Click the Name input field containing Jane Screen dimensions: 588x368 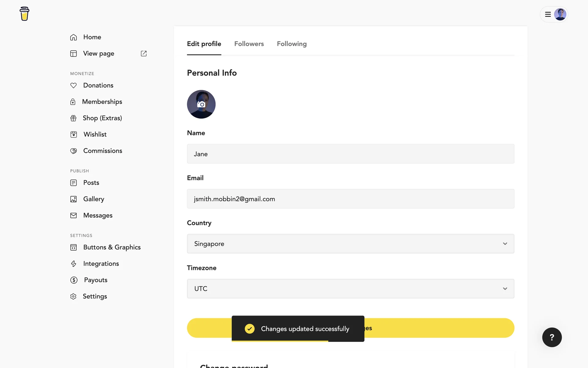(x=350, y=154)
